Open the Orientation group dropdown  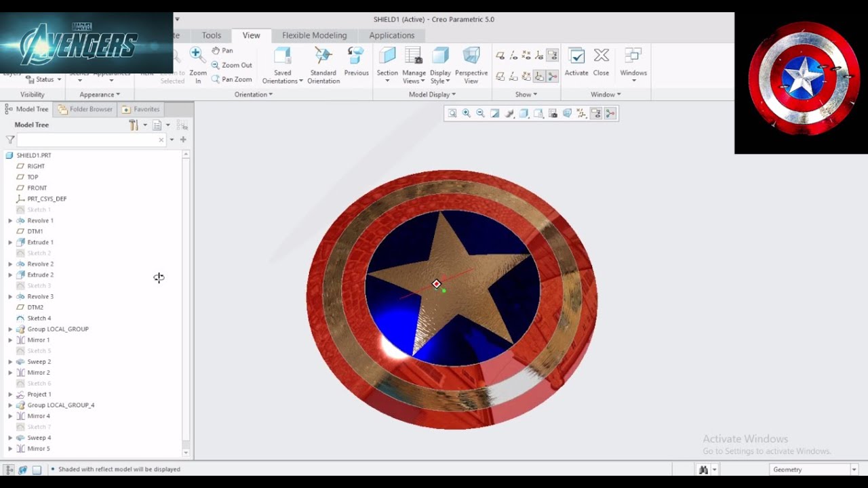point(254,95)
